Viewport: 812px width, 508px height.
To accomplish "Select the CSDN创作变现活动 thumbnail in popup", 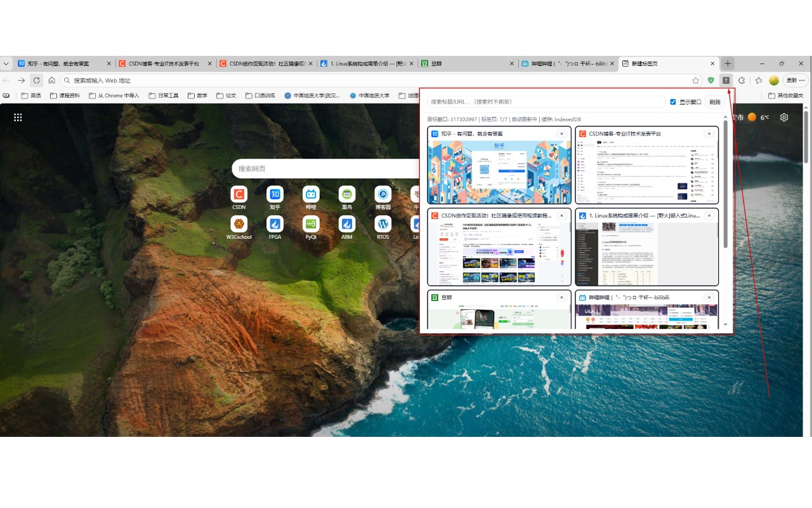I will [x=499, y=253].
